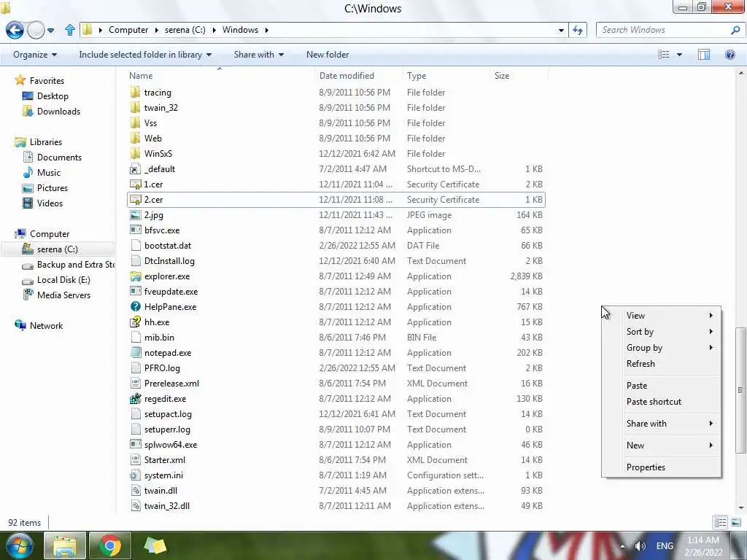Select the 2.jpg image icon
The height and width of the screenshot is (560, 747).
tap(135, 215)
